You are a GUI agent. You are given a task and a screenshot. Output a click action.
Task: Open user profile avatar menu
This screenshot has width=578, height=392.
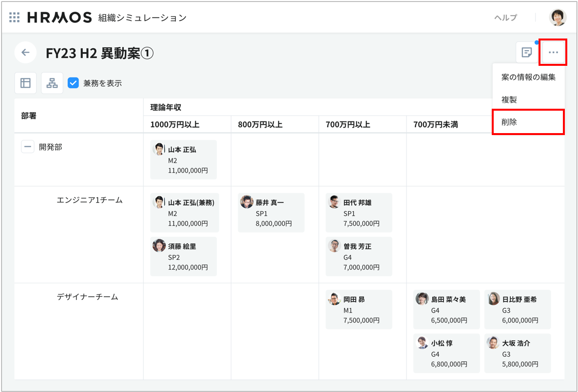(x=558, y=18)
